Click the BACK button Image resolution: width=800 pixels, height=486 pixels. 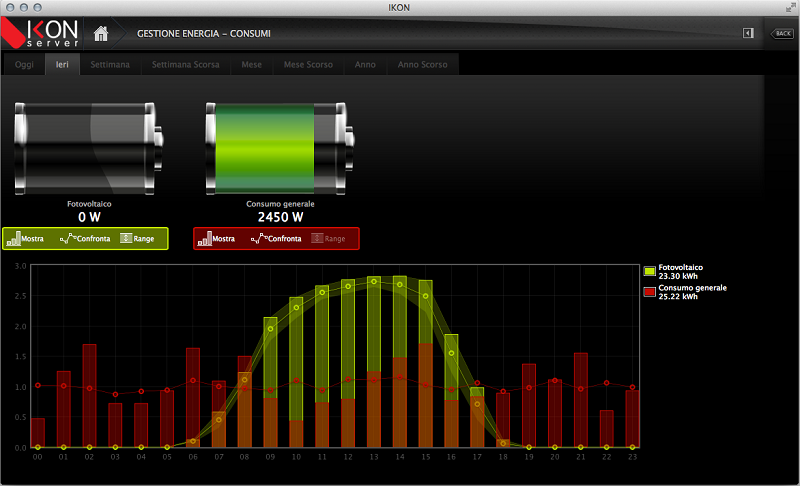coord(783,34)
